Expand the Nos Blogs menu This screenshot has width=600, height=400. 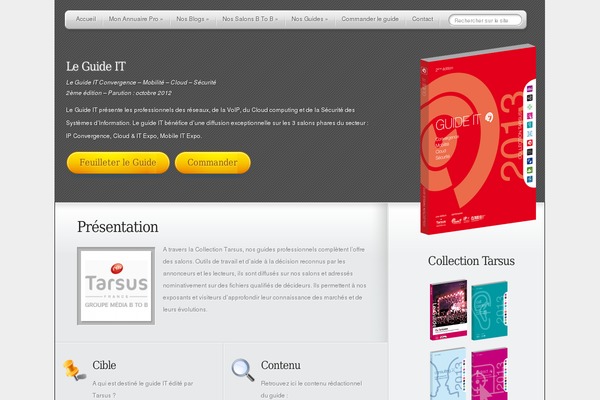coord(192,19)
